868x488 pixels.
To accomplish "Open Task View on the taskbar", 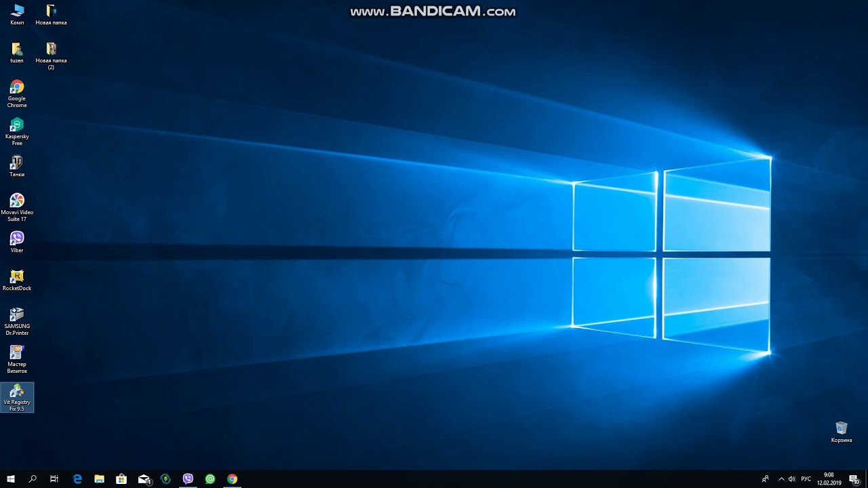I will pyautogui.click(x=54, y=479).
